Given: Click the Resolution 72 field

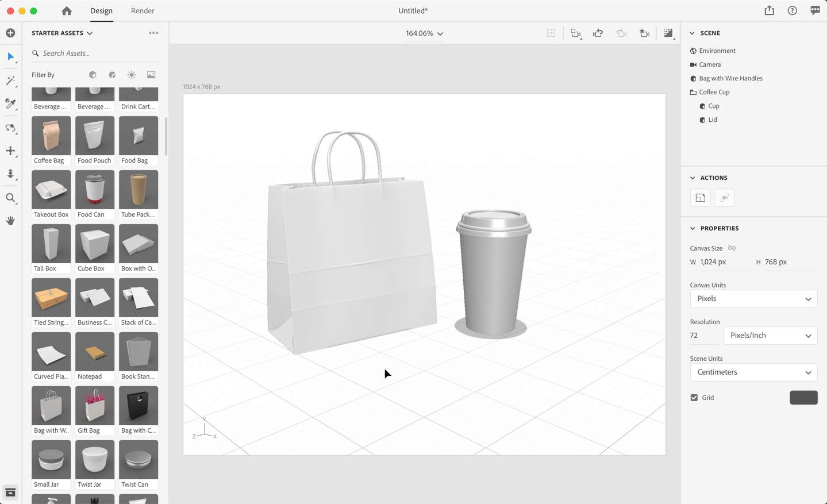Looking at the screenshot, I should [703, 336].
